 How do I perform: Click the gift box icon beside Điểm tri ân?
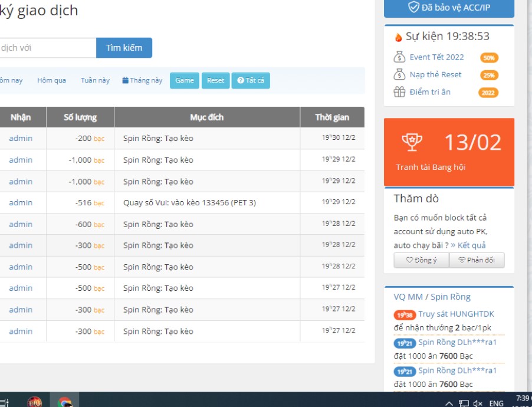pyautogui.click(x=399, y=92)
